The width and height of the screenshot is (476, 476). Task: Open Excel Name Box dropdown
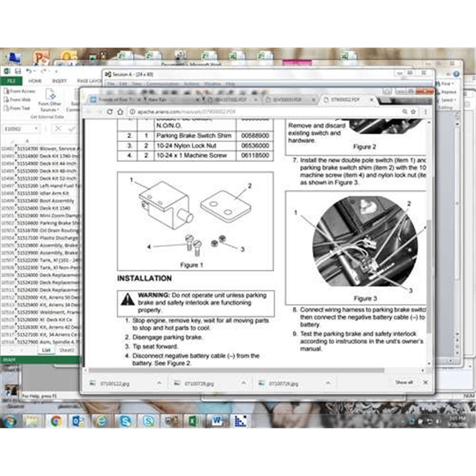coord(36,129)
